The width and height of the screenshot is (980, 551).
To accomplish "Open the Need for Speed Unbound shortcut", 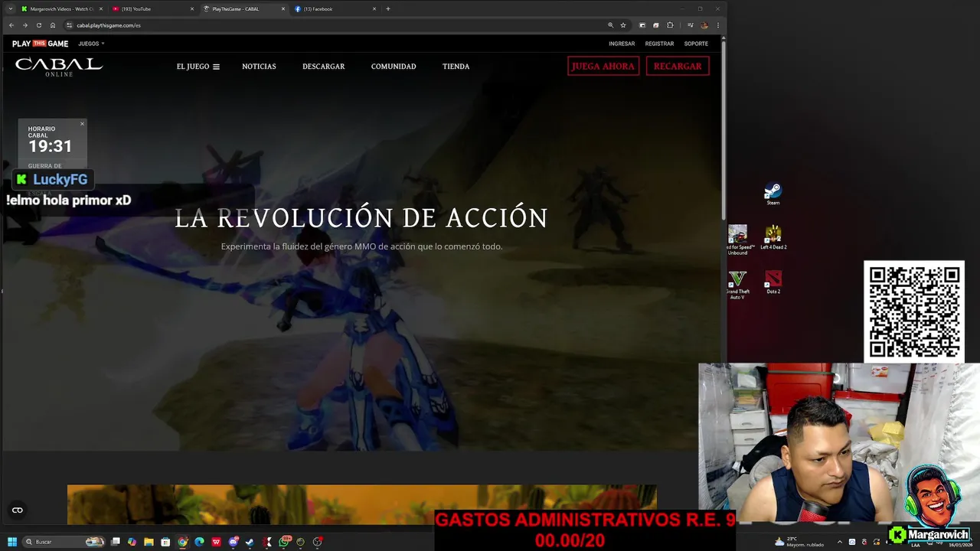I will click(x=738, y=240).
